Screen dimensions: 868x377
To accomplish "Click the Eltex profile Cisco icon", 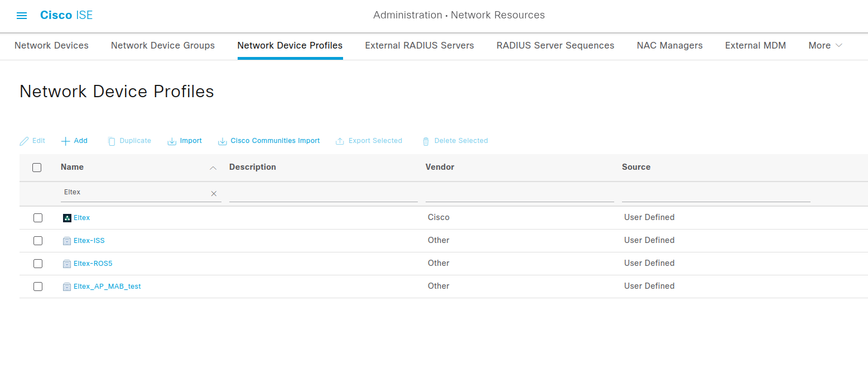I will pos(67,218).
